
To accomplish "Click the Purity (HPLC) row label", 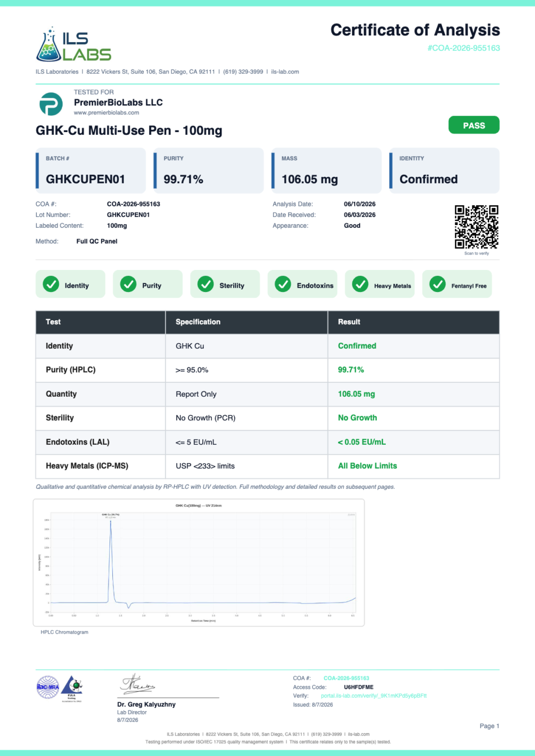I will [x=71, y=369].
